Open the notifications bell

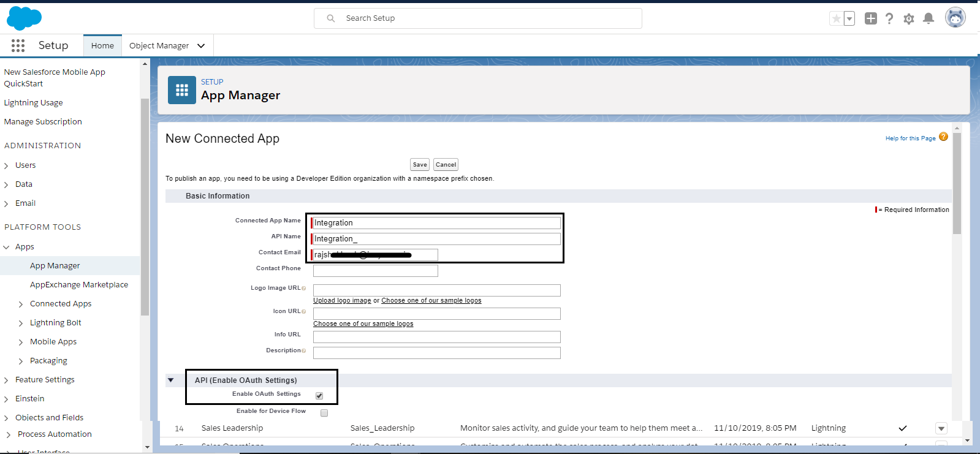(x=929, y=18)
